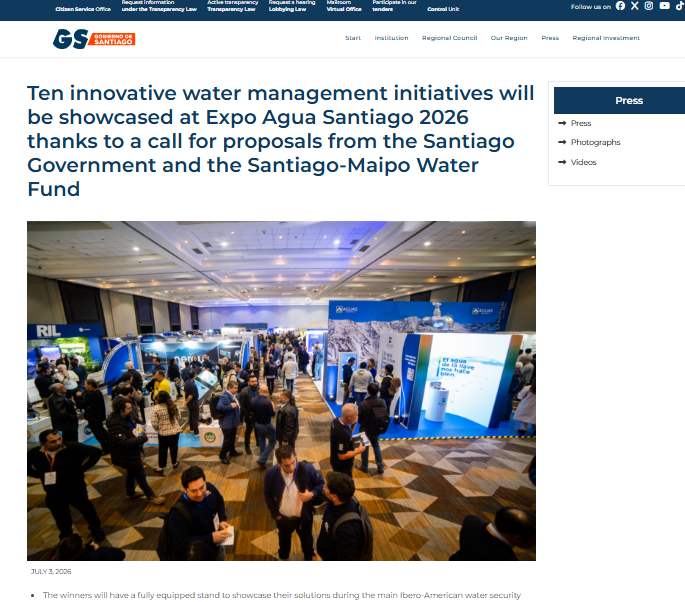Open Request a hearing Lobbying Law
Viewport: 685px width, 602px height.
pos(292,6)
